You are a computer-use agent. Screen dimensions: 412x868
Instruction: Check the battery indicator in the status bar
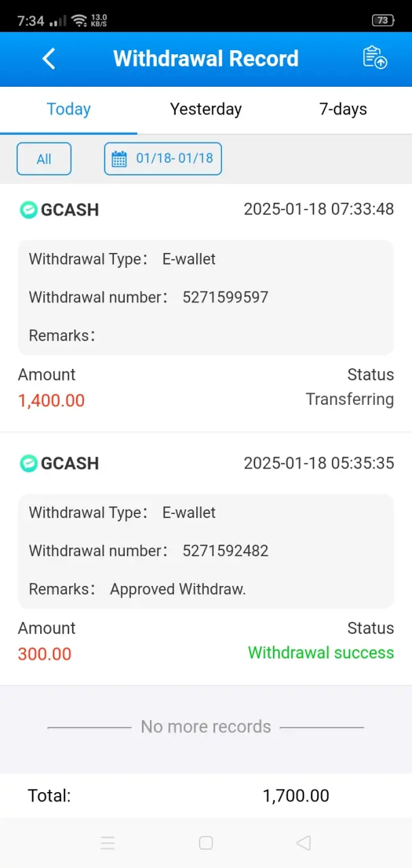tap(383, 20)
